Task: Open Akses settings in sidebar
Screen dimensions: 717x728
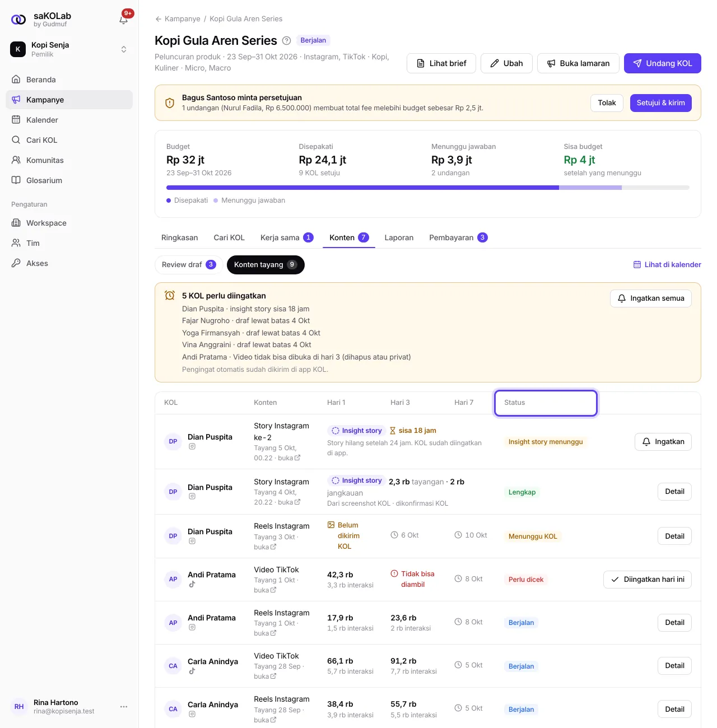Action: coord(69,263)
